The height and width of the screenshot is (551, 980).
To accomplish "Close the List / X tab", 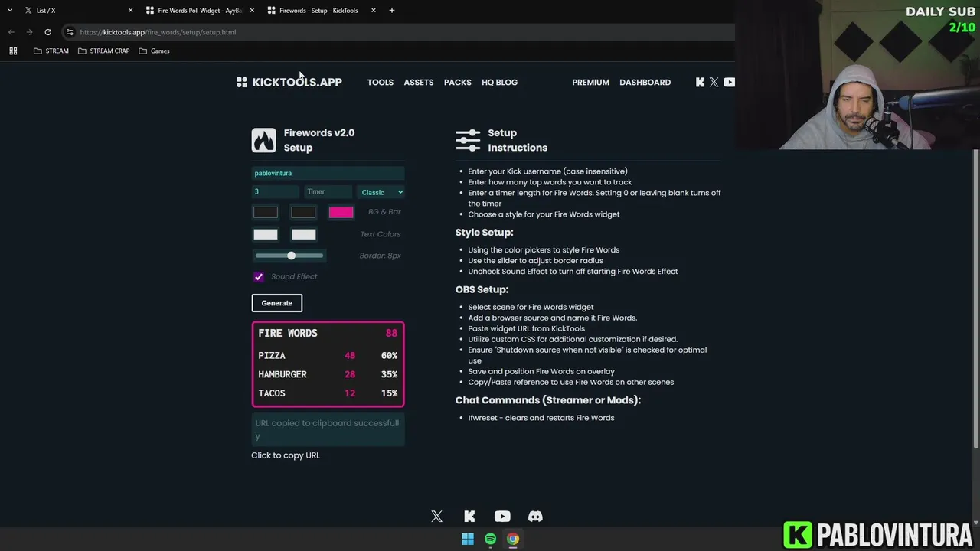I will 130,10.
